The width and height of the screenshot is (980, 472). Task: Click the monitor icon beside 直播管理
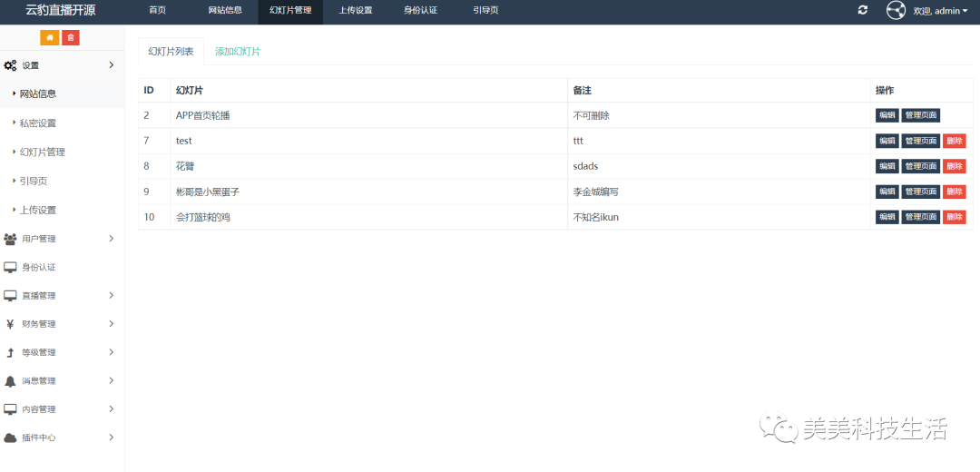[x=10, y=296]
